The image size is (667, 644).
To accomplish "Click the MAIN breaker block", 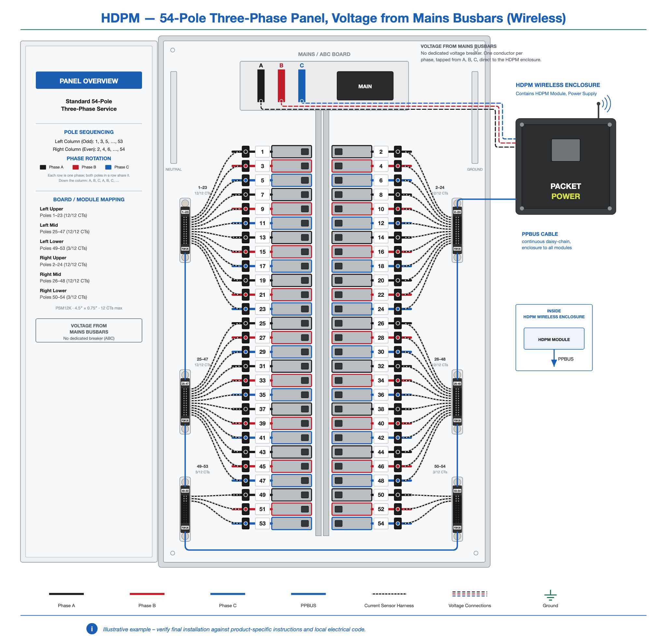I will point(365,86).
